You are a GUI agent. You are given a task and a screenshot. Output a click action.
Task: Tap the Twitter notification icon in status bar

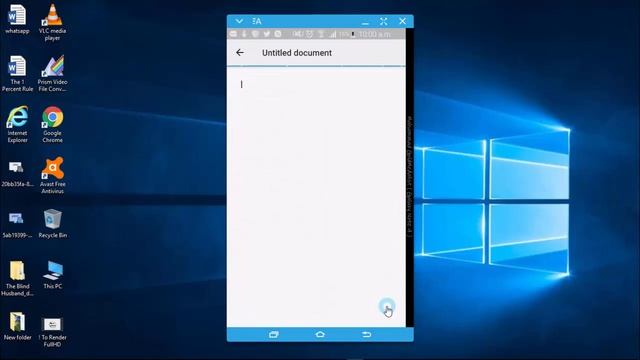(x=267, y=34)
